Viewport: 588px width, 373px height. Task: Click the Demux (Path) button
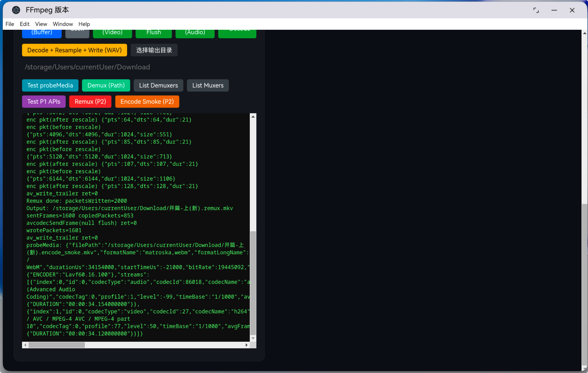(106, 85)
